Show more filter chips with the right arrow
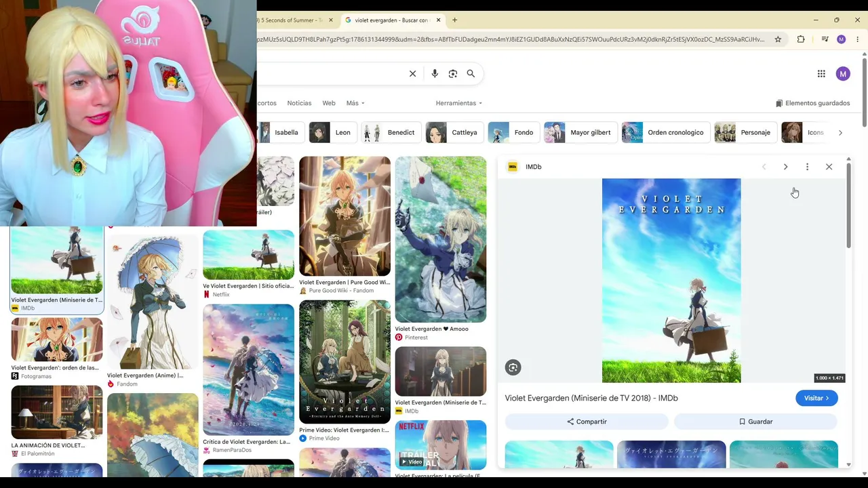868x488 pixels. pos(840,133)
